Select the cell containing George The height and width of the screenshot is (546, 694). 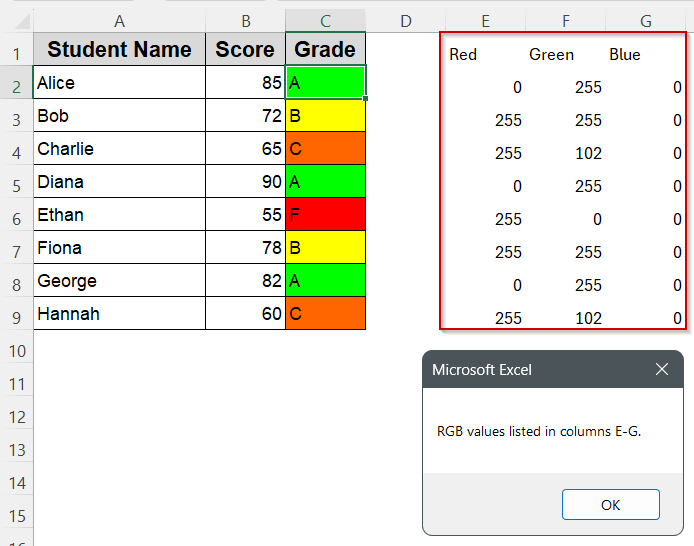click(120, 280)
